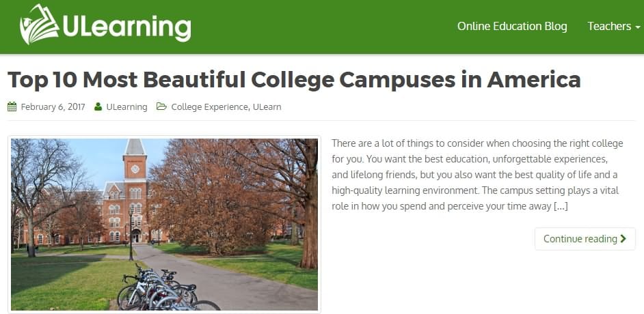This screenshot has width=644, height=314.
Task: Click the clock tower in the campus photo
Action: click(135, 167)
